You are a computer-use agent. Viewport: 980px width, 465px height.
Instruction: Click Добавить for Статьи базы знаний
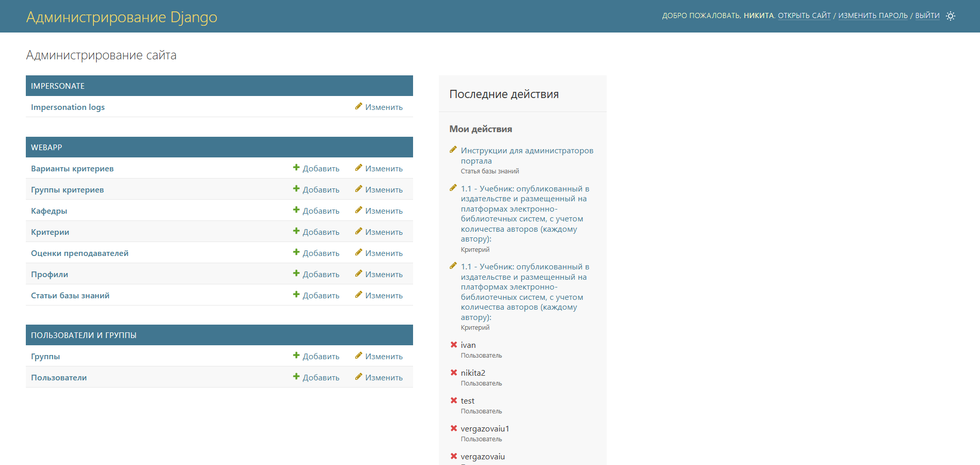pos(316,295)
